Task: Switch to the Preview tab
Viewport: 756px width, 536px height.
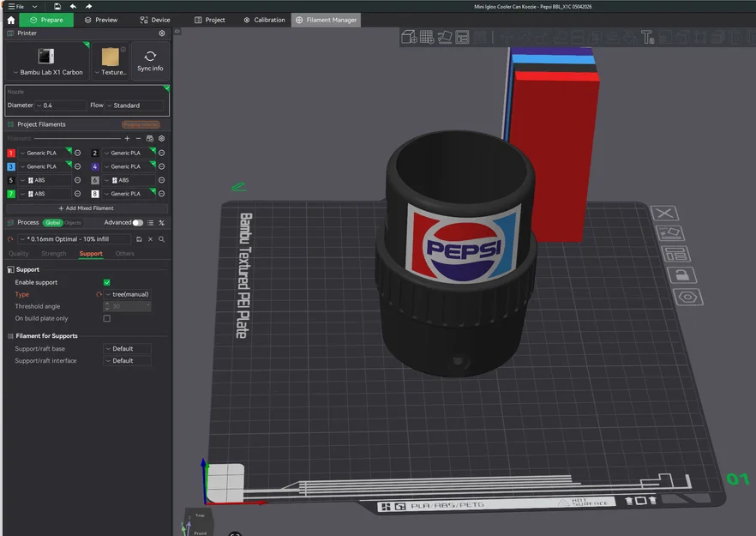Action: pos(101,20)
